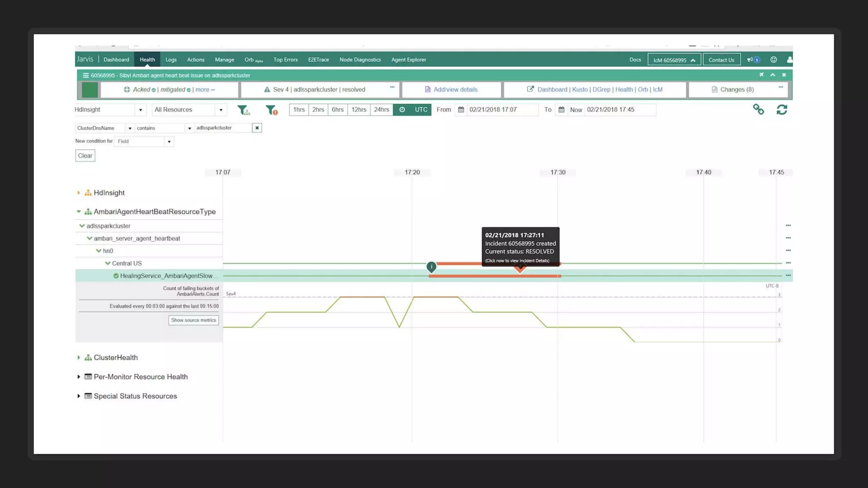Click the resource hierarchy filter icon
Screen dimensions: 868x488
click(x=243, y=110)
